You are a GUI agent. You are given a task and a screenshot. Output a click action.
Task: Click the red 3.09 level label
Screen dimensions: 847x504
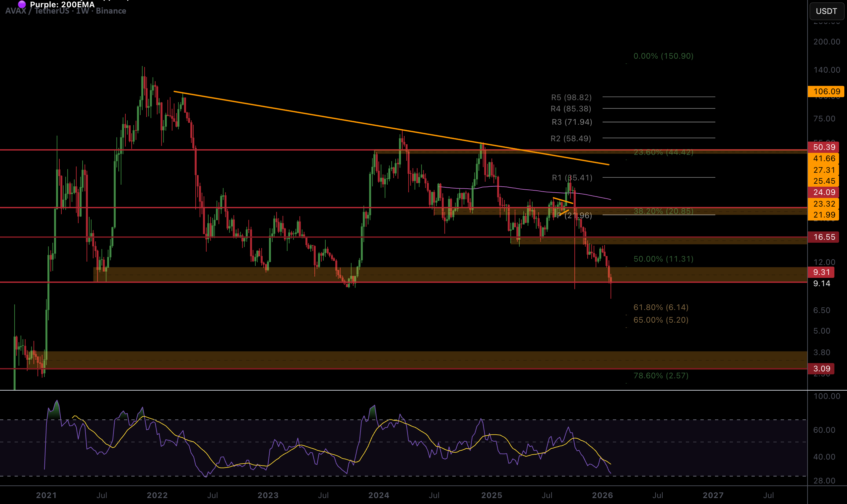(821, 368)
